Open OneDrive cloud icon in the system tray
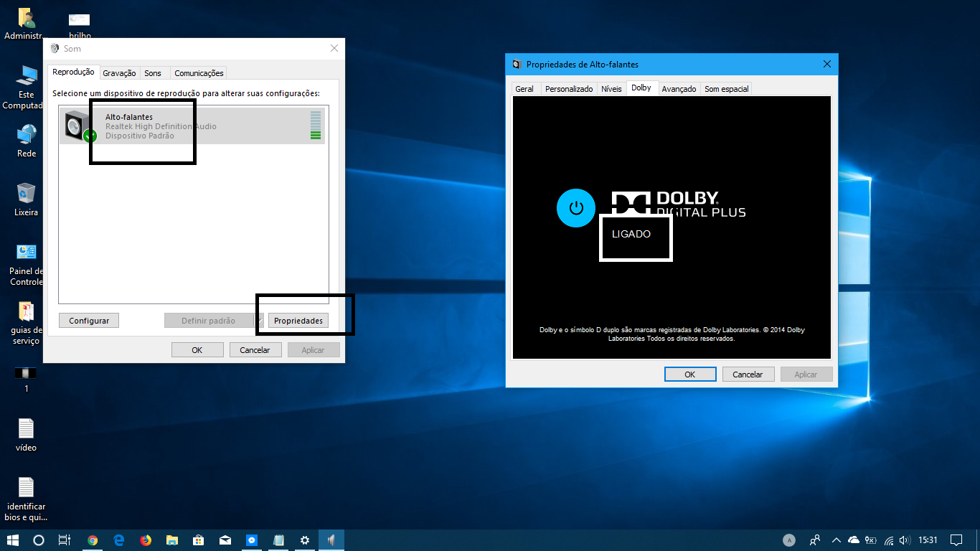This screenshot has width=980, height=551. point(854,540)
